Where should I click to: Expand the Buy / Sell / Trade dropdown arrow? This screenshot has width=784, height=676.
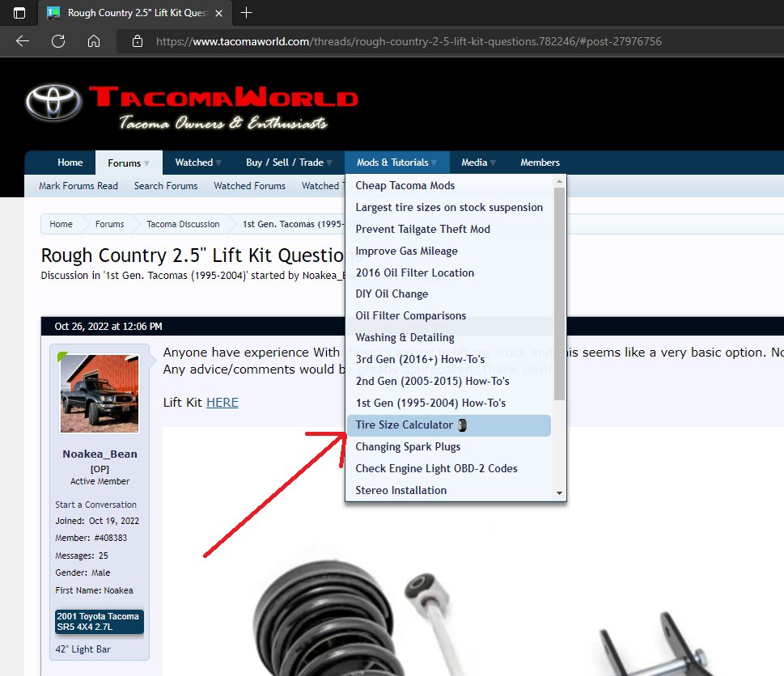[329, 163]
